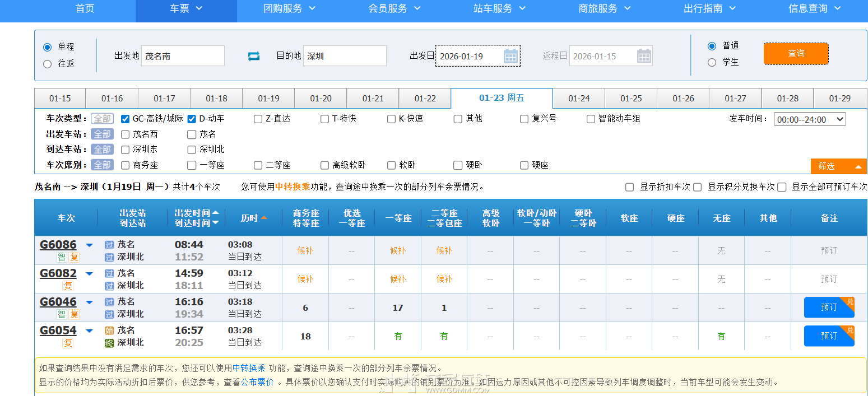Enable the Z-直达 train type checkbox
The height and width of the screenshot is (396, 868).
pyautogui.click(x=258, y=118)
